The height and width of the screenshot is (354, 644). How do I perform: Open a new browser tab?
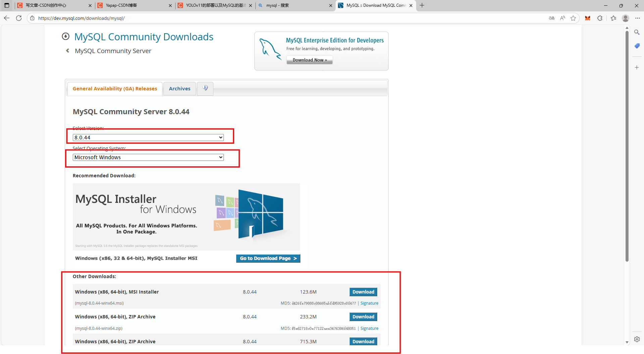(x=422, y=5)
